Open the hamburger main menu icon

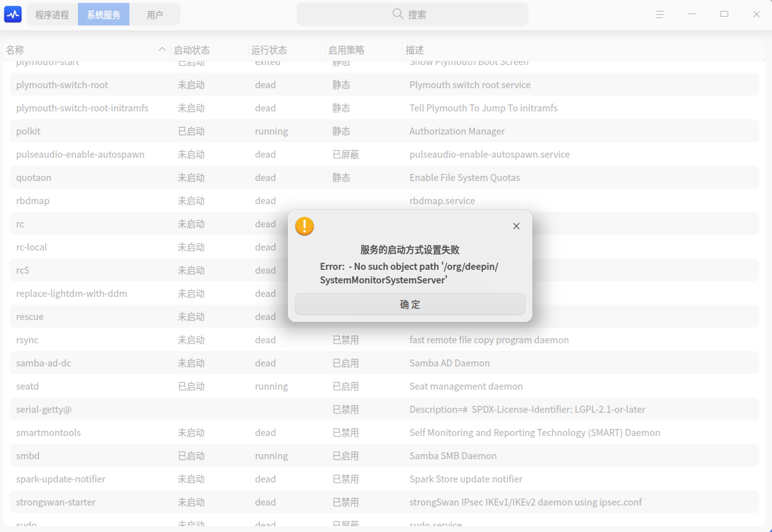pyautogui.click(x=660, y=15)
